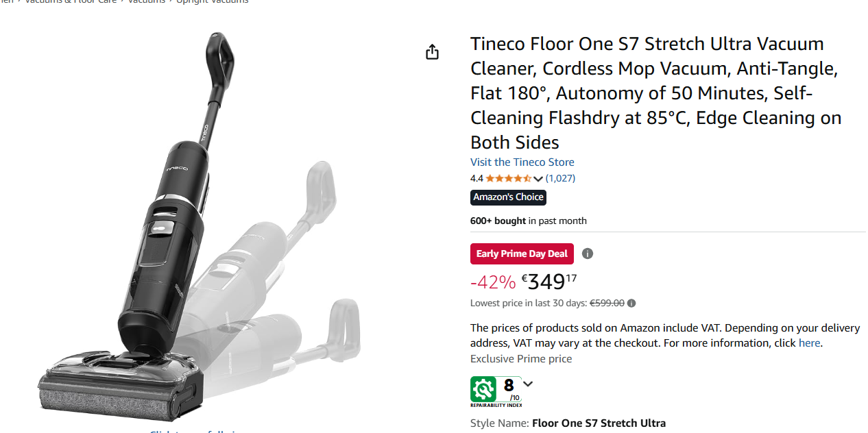
Task: Click the -42% discount percentage
Action: pyautogui.click(x=493, y=282)
